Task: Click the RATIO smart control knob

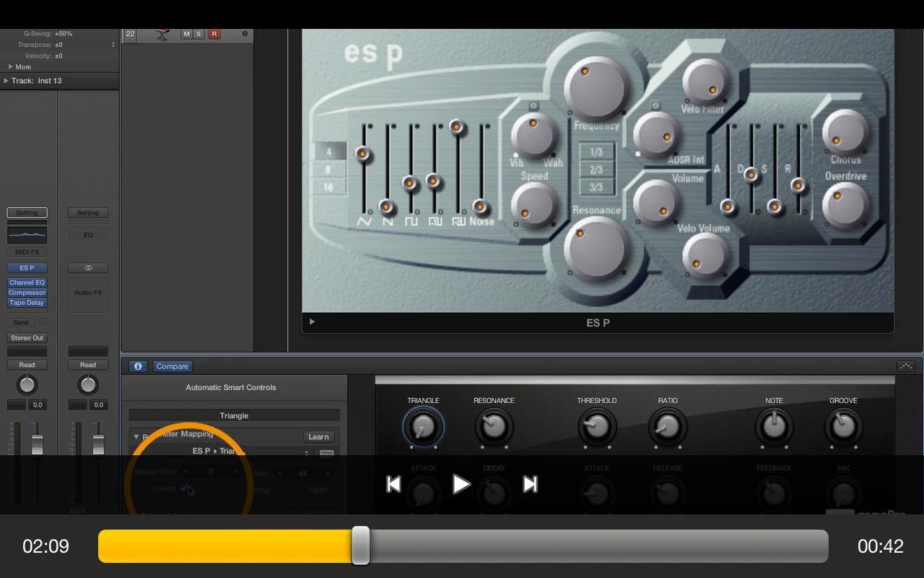Action: [668, 427]
